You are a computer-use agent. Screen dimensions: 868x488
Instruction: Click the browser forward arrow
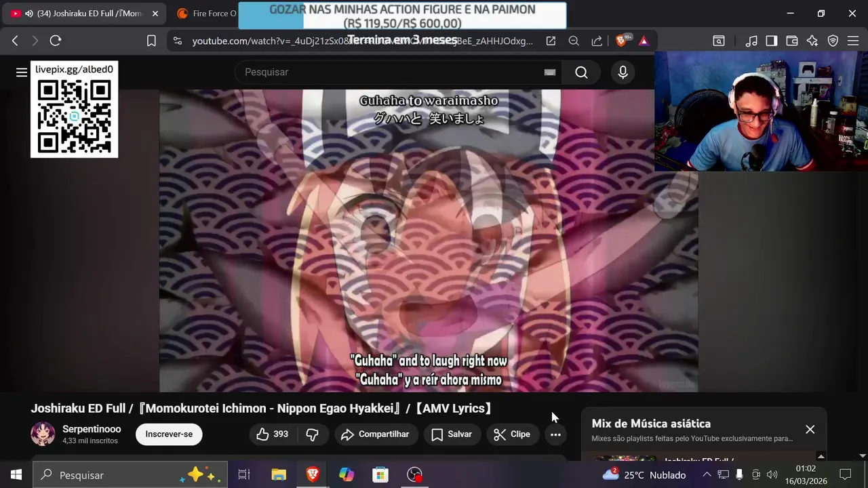tap(35, 41)
